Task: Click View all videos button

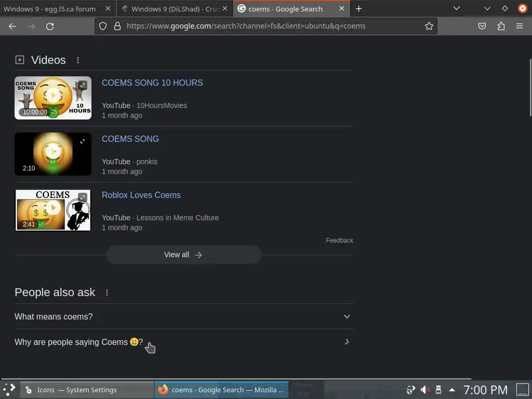Action: click(x=183, y=255)
